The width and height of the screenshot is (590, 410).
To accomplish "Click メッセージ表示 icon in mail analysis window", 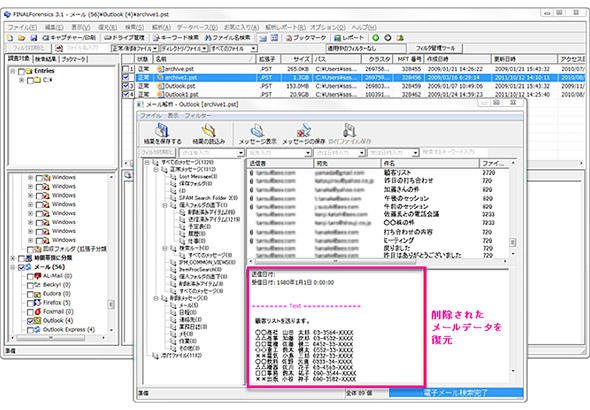I will coord(257,131).
